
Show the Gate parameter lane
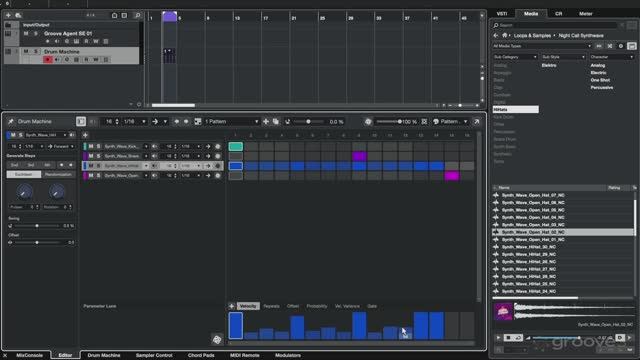click(372, 306)
